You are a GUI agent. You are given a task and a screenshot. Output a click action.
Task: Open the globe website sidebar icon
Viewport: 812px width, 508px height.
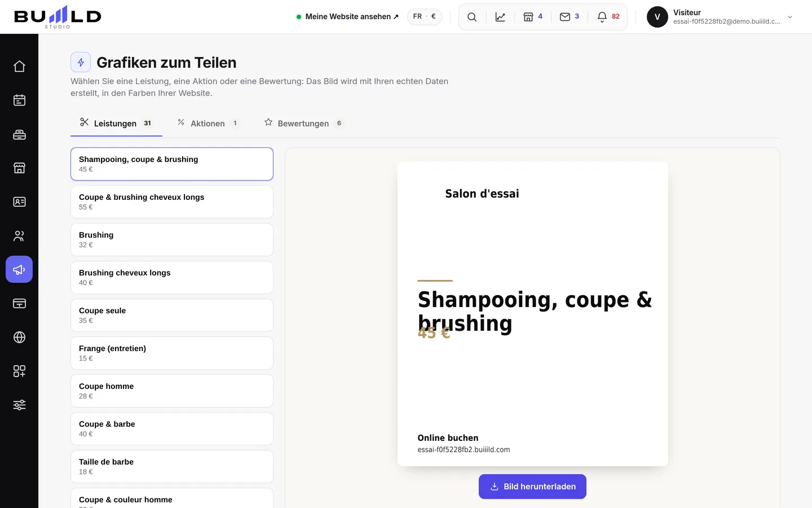19,338
